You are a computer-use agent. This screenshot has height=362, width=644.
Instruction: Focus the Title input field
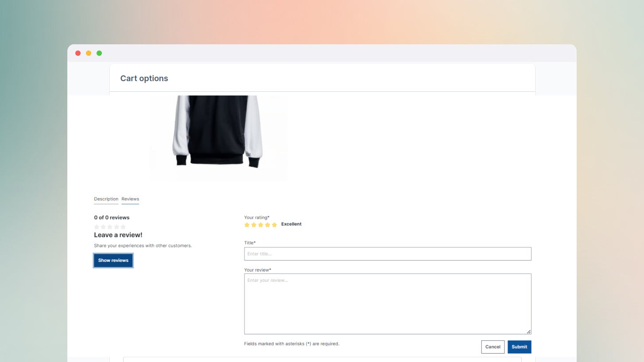[x=388, y=254]
